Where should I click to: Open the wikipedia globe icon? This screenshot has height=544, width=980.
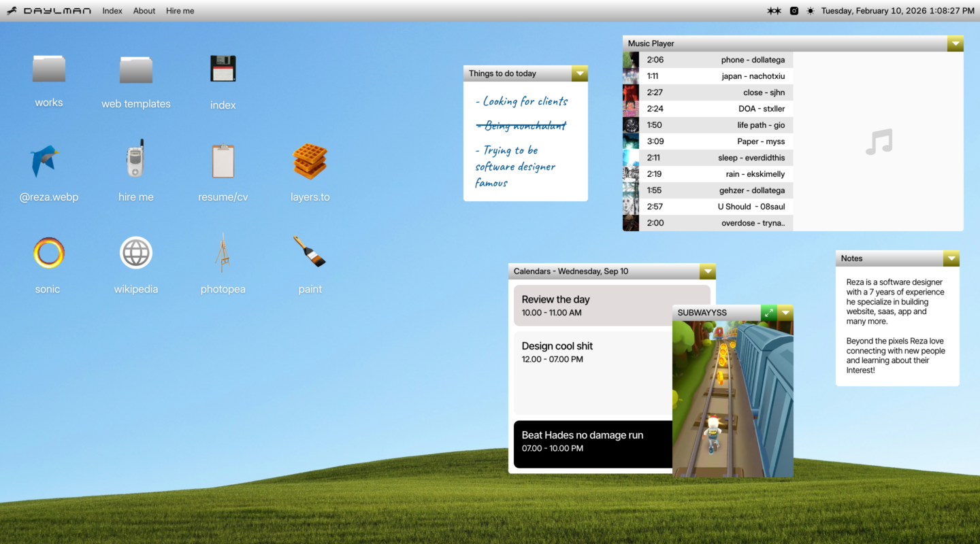pyautogui.click(x=135, y=253)
